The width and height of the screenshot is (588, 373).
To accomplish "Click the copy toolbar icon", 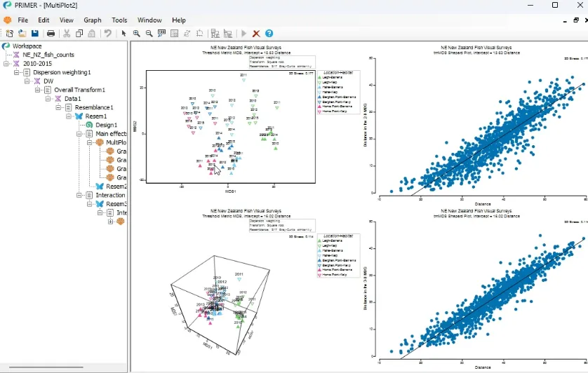I will click(x=79, y=34).
